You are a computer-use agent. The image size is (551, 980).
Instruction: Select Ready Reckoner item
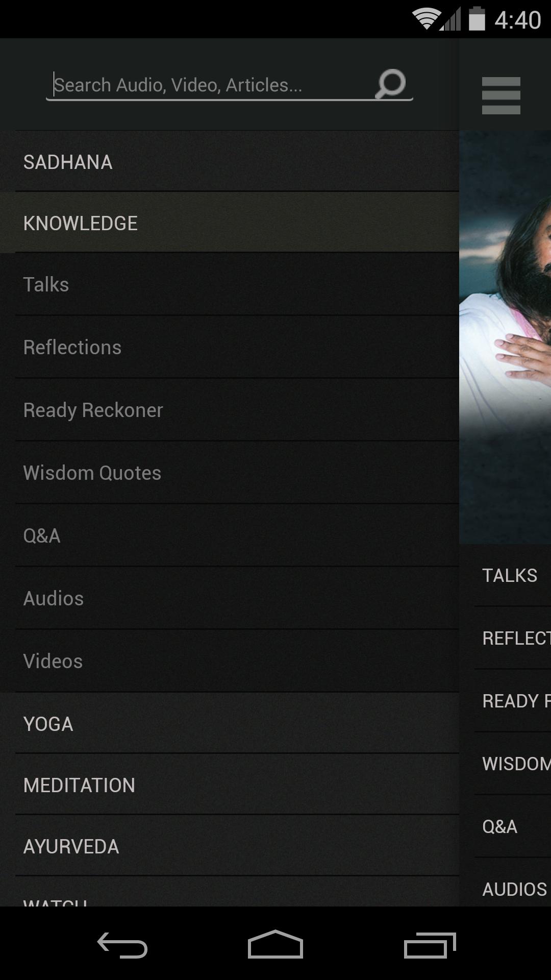(230, 410)
